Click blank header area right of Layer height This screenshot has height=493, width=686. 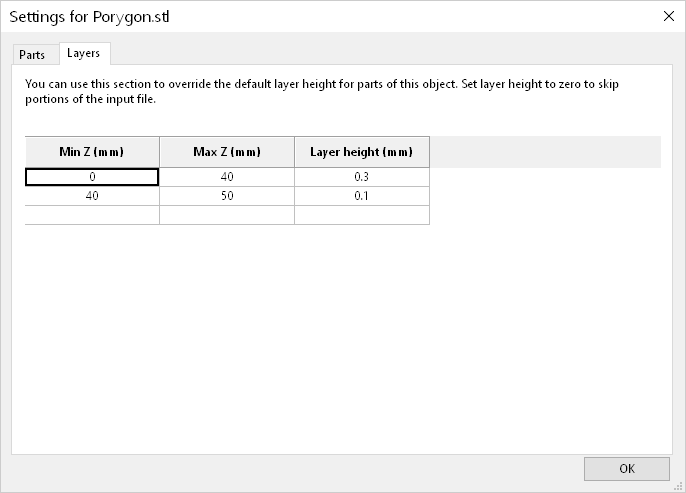pos(545,152)
